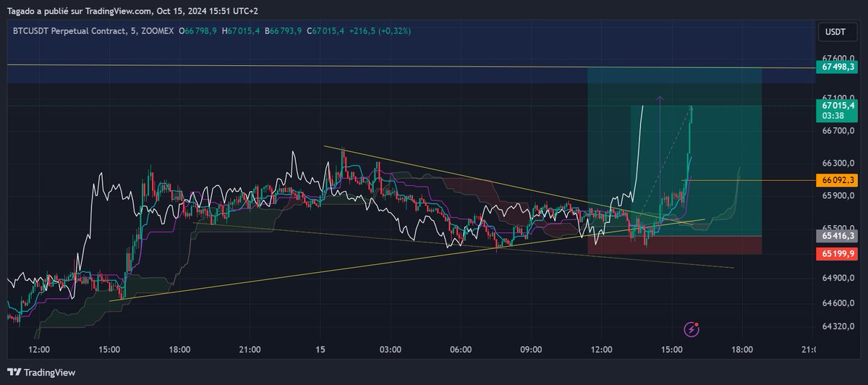Screen dimensions: 868x385
Task: Open the USDT currency selector
Action: coord(836,32)
